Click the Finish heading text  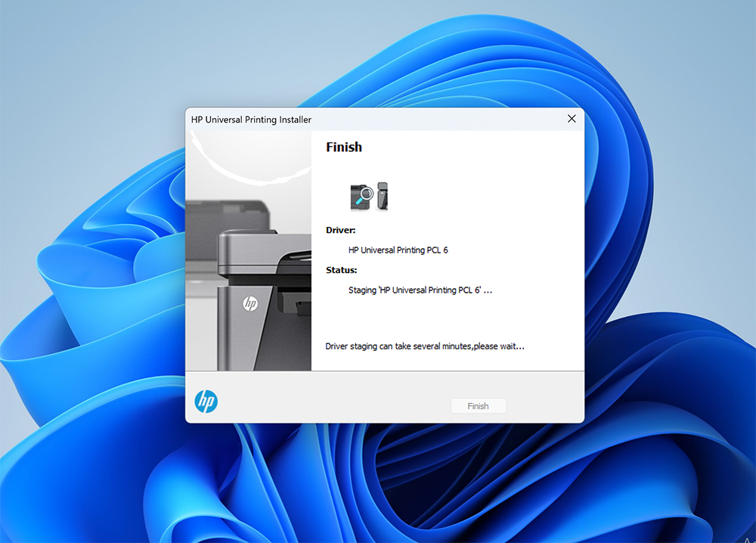coord(344,147)
